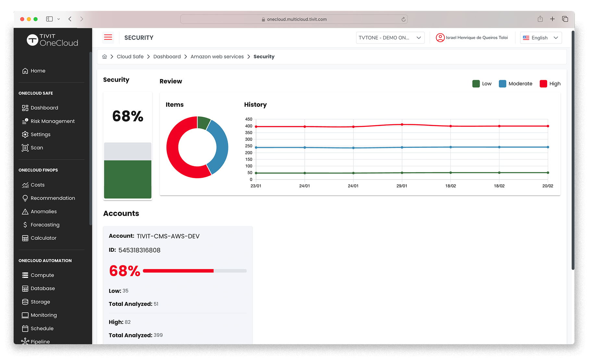
Task: Click the Forecasting dollar icon
Action: [25, 225]
